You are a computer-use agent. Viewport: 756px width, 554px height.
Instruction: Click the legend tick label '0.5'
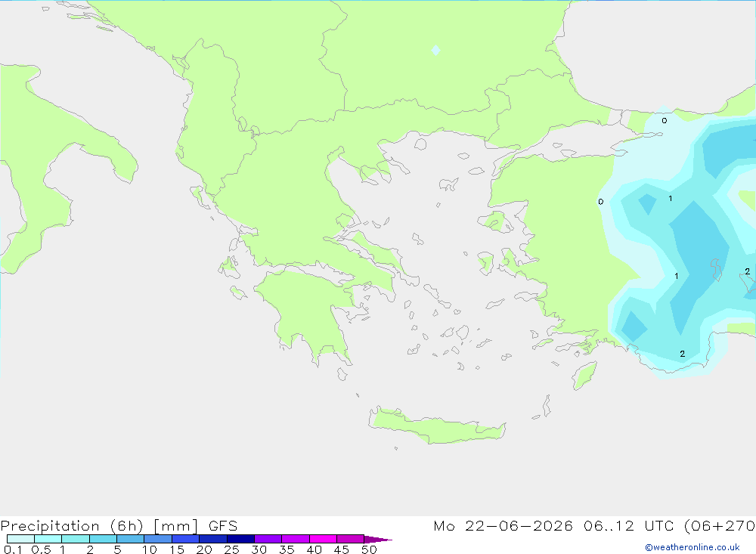point(41,549)
